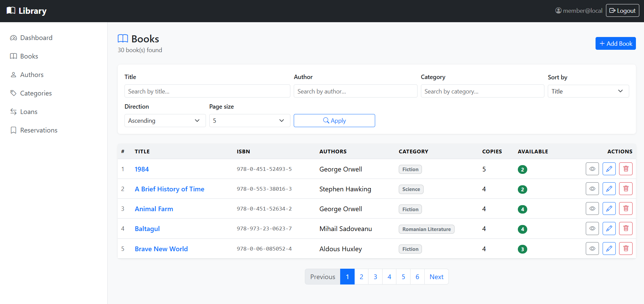Click the Romanian Literature category badge
Screen dimensions: 644x304
coord(426,229)
